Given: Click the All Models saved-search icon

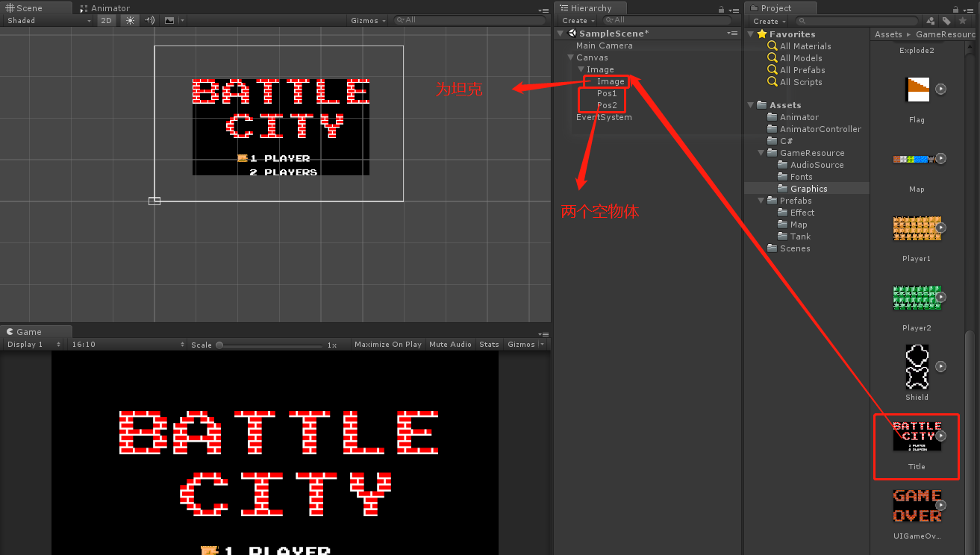Looking at the screenshot, I should pos(773,58).
